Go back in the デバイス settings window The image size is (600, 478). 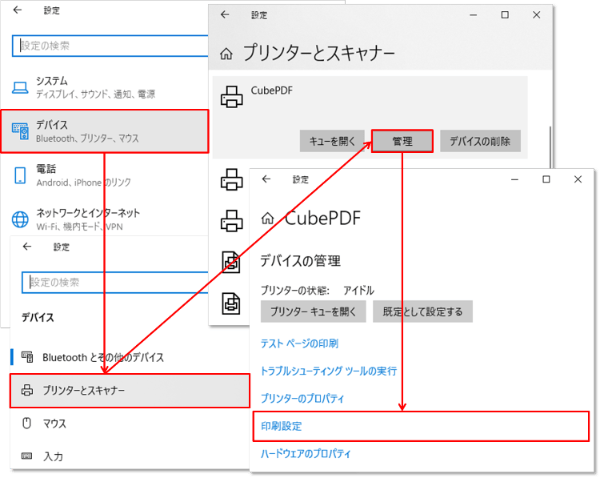coord(27,246)
